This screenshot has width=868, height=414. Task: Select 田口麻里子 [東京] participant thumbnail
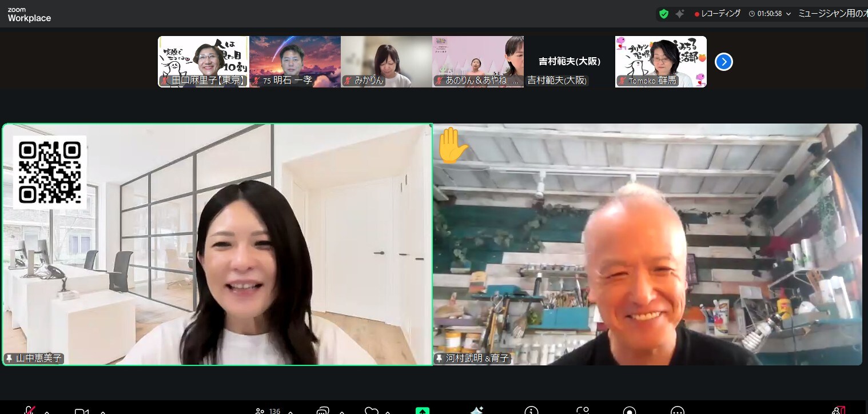pyautogui.click(x=204, y=62)
